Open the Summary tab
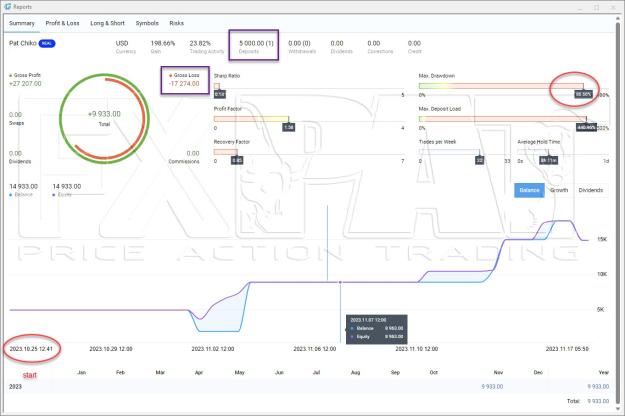The height and width of the screenshot is (416, 625). point(22,23)
